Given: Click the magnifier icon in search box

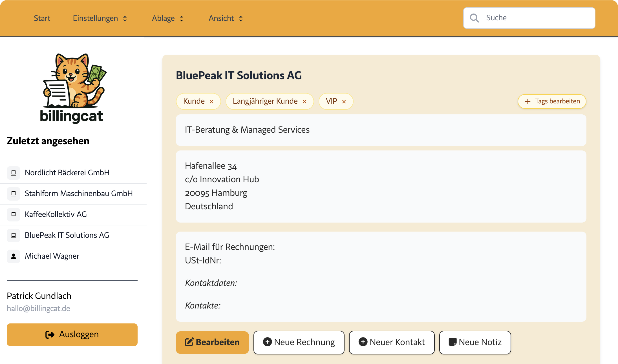Looking at the screenshot, I should click(x=474, y=18).
